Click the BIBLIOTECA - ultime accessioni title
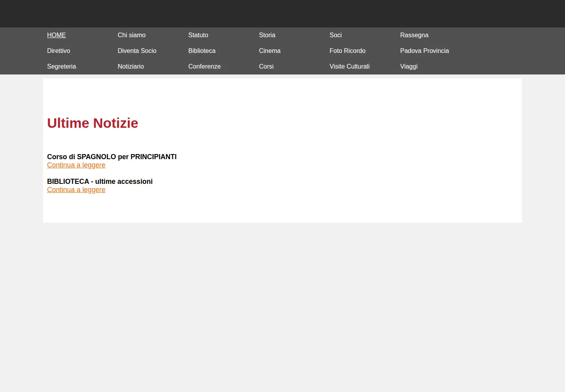 [x=100, y=181]
